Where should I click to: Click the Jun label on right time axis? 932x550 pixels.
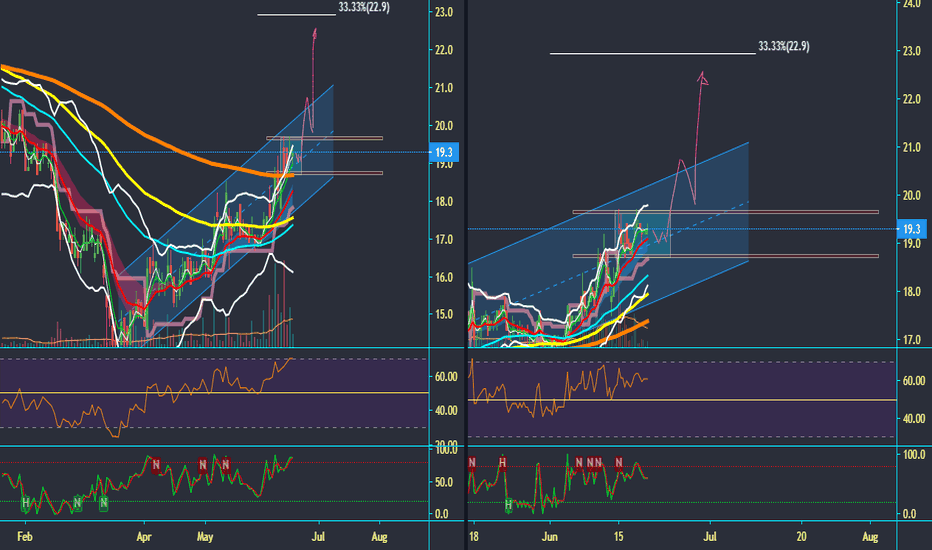click(x=550, y=536)
